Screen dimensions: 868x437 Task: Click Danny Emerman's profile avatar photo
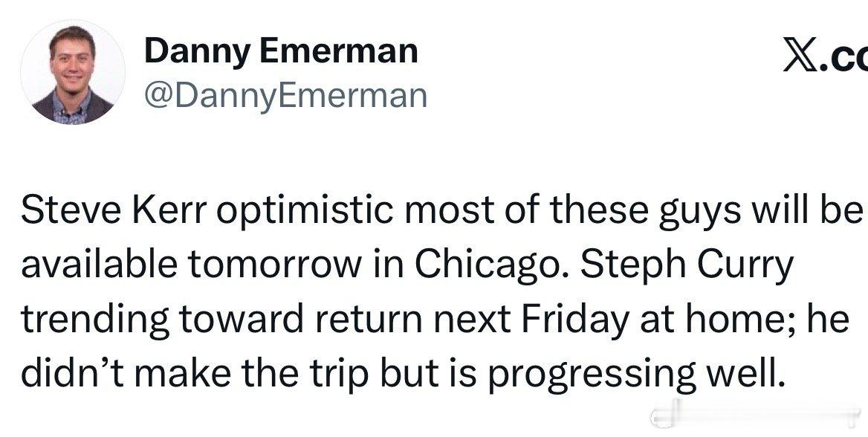point(73,72)
